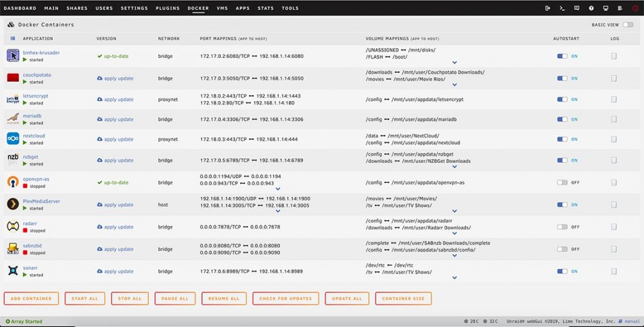This screenshot has height=327, width=644.
Task: Expand volume mappings for couchpotato
Action: (455, 85)
